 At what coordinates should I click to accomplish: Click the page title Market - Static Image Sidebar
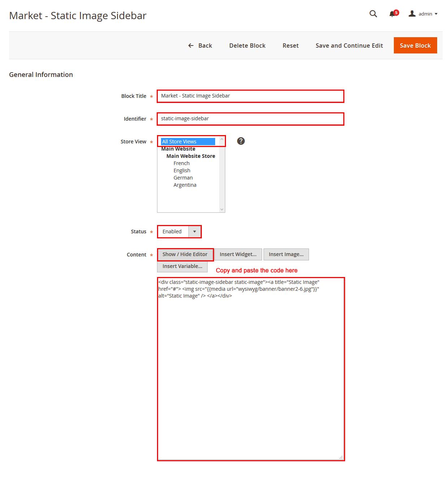coord(78,16)
